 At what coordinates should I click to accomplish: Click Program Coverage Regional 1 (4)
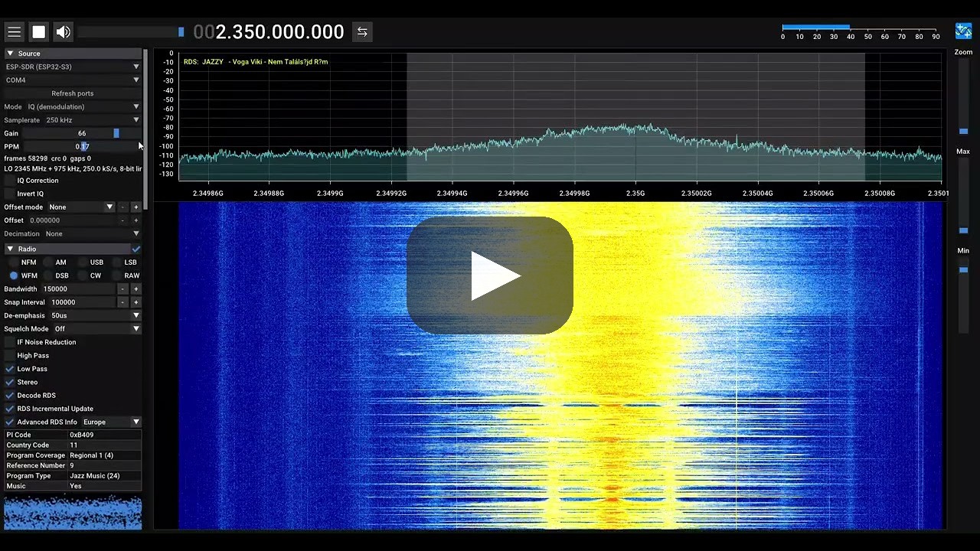click(x=92, y=455)
